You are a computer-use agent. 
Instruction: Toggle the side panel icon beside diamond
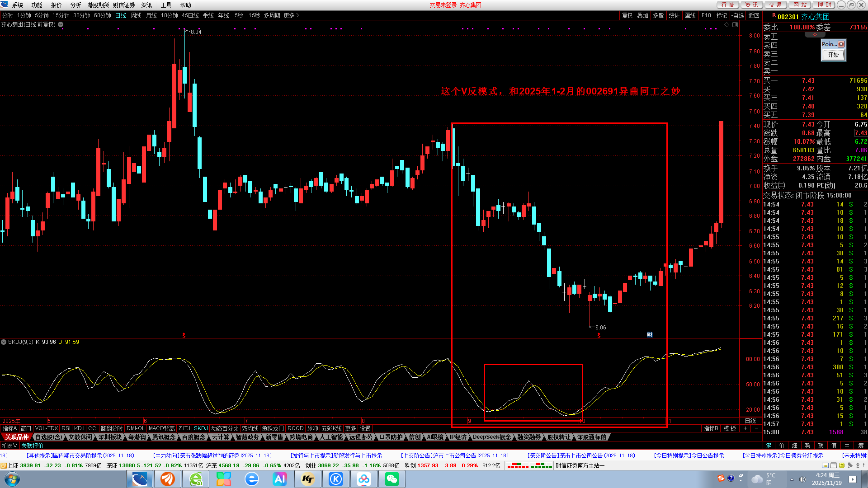735,25
